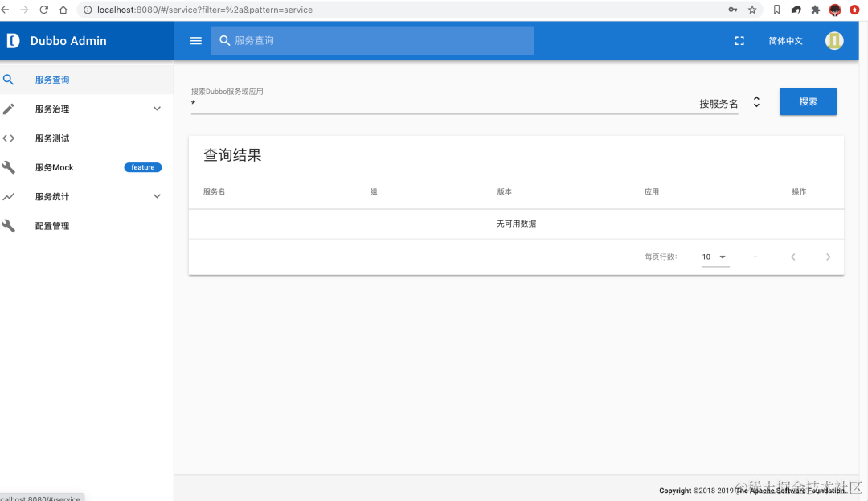Click the chart icon beside 服务统计

point(9,196)
